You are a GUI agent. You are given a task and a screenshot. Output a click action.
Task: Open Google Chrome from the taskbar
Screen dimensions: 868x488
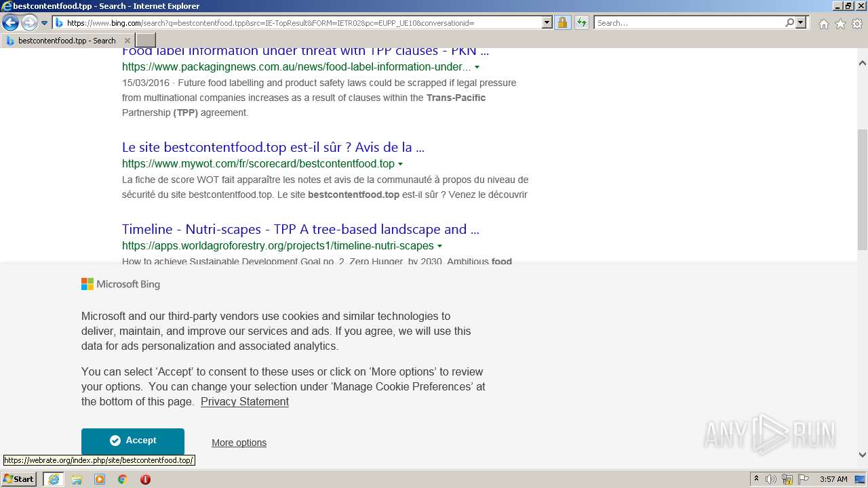click(x=123, y=479)
